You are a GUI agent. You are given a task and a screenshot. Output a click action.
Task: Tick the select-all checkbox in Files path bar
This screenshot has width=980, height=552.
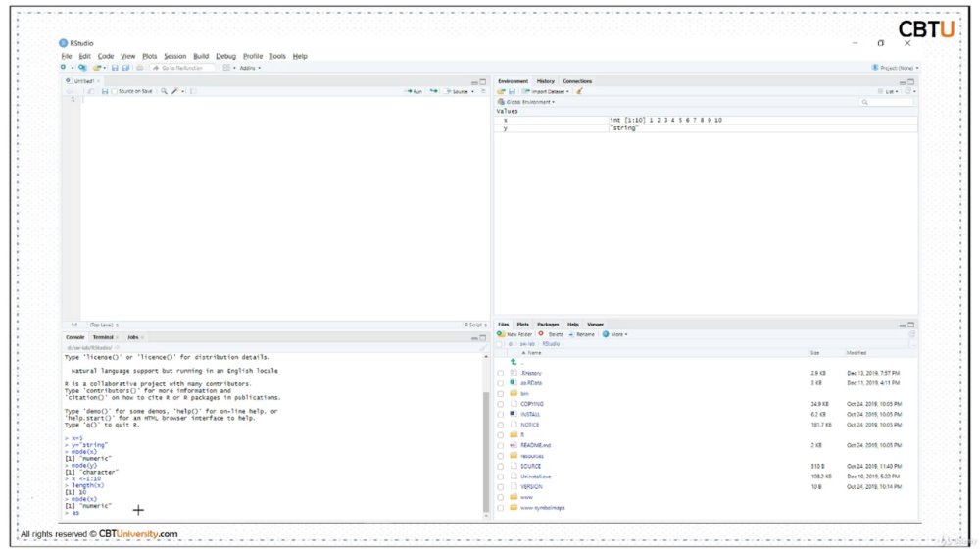(x=500, y=344)
